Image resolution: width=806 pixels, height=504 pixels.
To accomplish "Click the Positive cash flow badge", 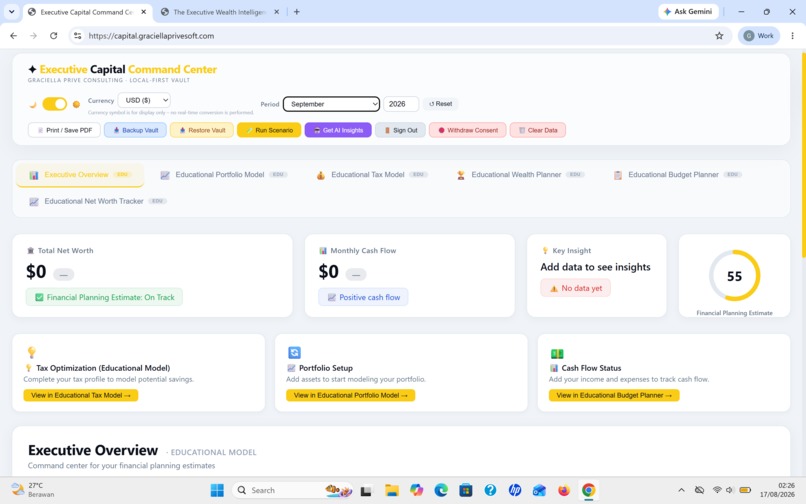I will 363,297.
